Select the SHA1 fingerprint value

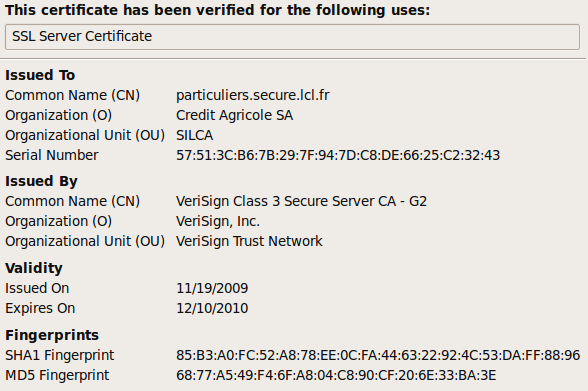click(378, 355)
